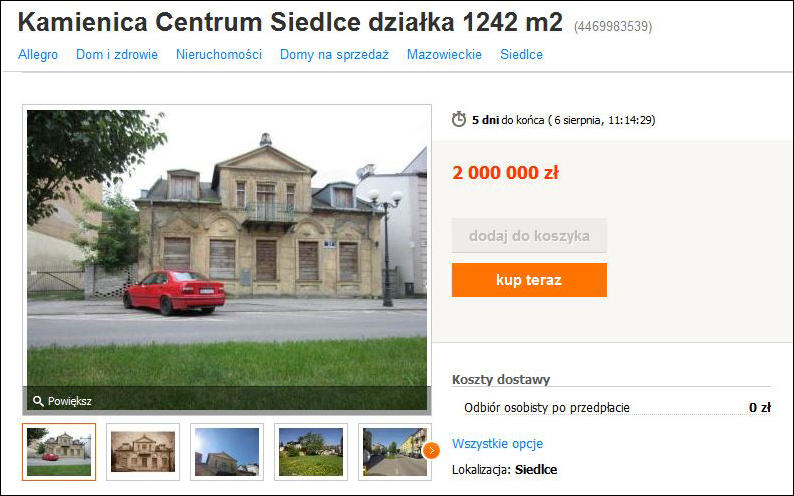Select the green lawn thumbnail
Viewport: 794px width, 496px height.
(x=311, y=452)
